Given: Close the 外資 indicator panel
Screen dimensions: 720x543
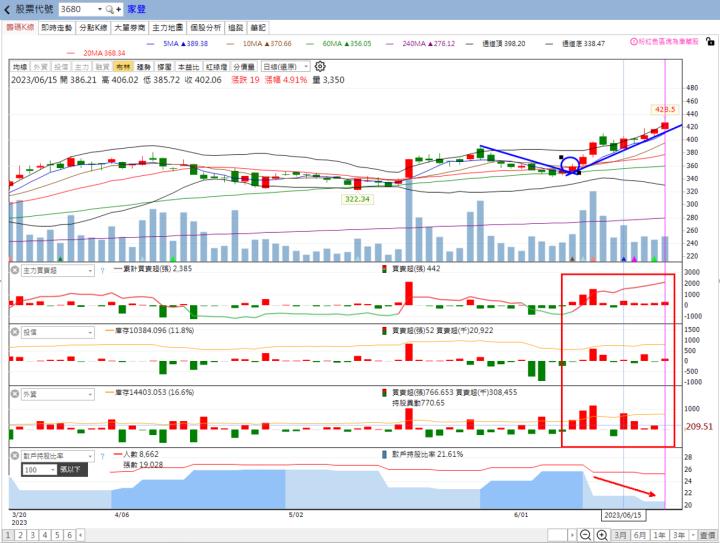Looking at the screenshot, I should pyautogui.click(x=15, y=394).
